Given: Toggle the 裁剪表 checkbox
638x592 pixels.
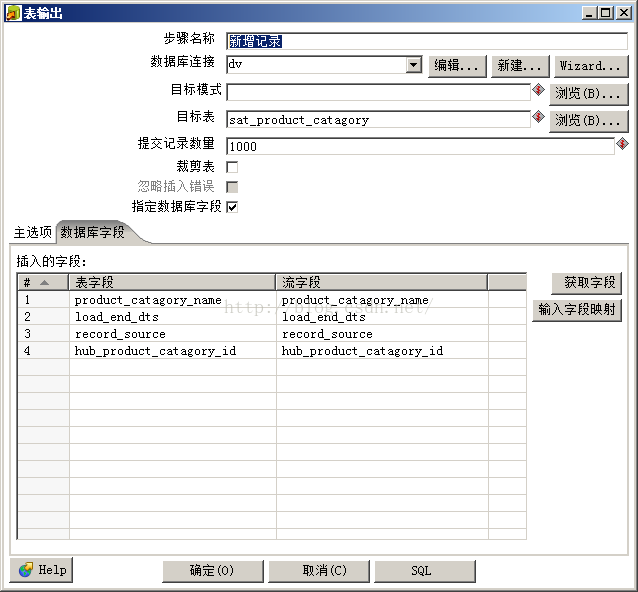Looking at the screenshot, I should click(232, 167).
